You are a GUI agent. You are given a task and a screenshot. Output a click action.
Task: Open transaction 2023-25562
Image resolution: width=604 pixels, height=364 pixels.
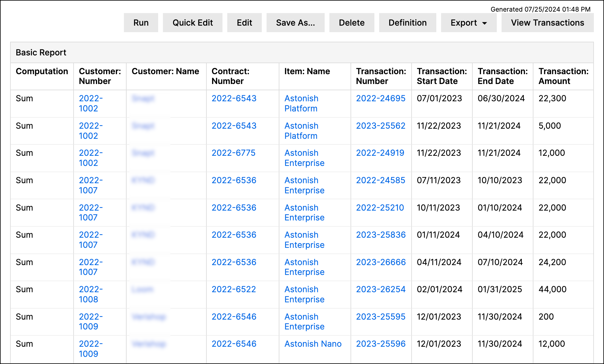click(x=381, y=126)
